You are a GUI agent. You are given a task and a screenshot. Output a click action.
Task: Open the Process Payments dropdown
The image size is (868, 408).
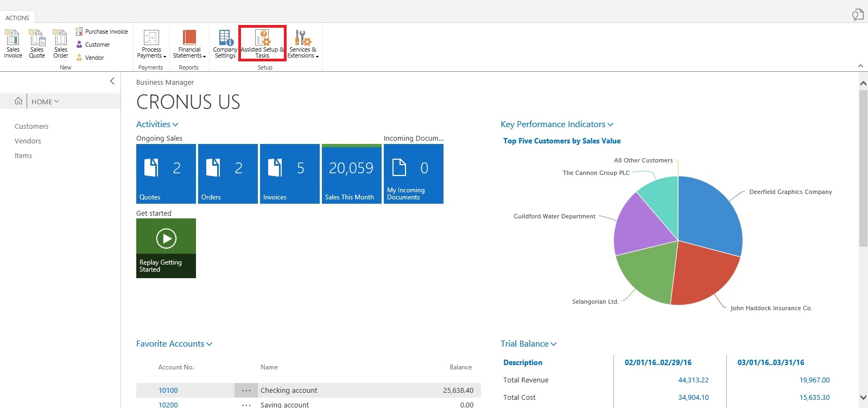point(151,44)
